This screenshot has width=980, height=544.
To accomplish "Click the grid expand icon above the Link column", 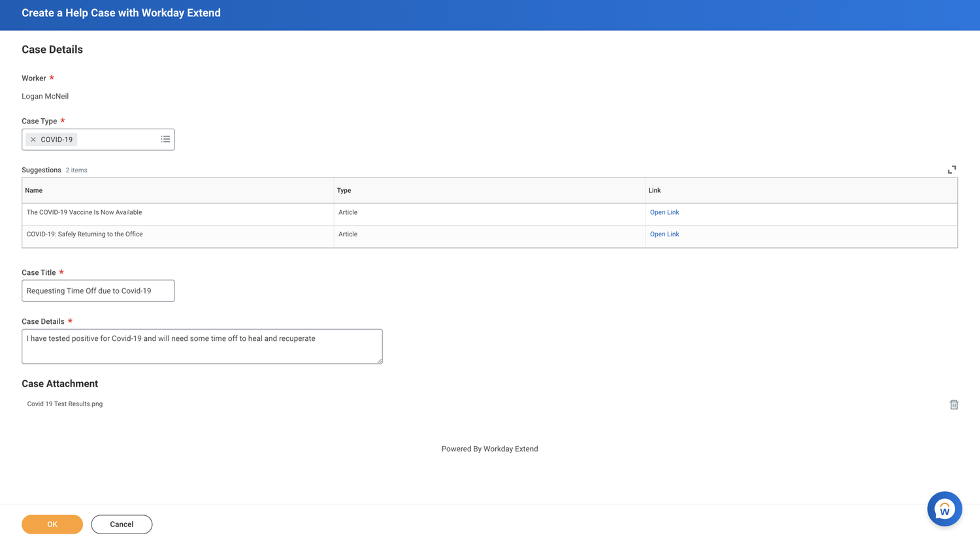I will point(952,169).
